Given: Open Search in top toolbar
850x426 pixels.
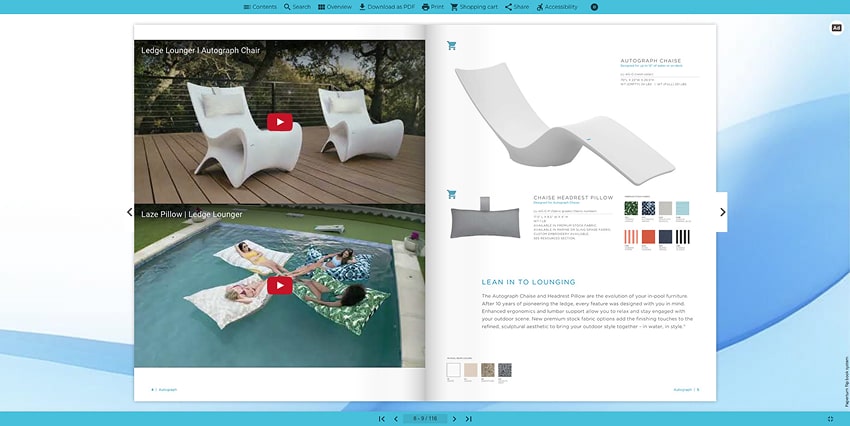Looking at the screenshot, I should pos(297,7).
